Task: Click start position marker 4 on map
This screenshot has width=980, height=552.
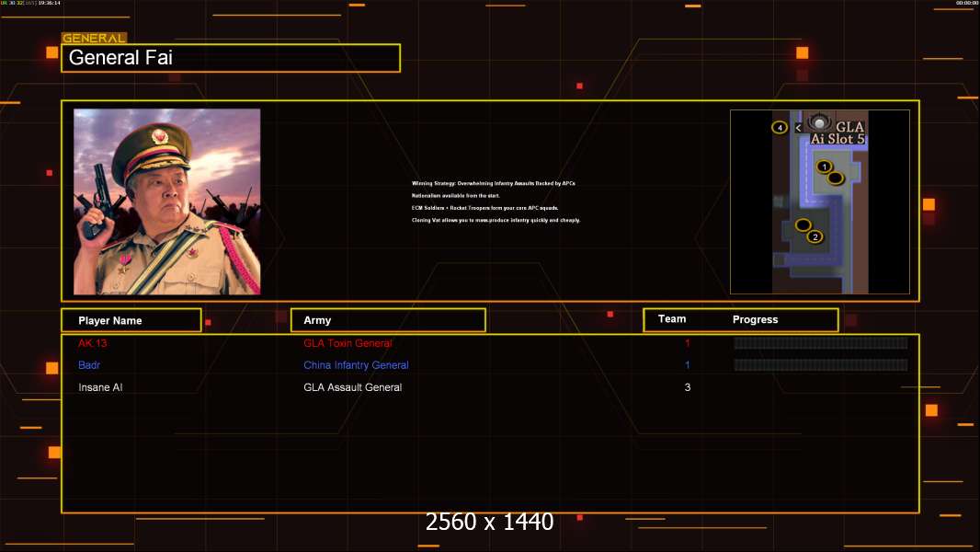Action: (780, 128)
